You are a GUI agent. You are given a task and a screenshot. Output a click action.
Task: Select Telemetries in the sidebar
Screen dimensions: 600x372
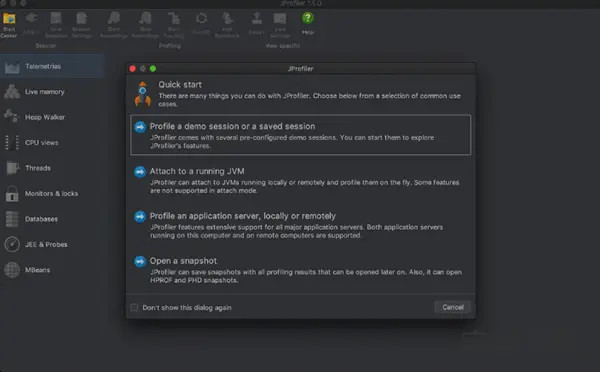[x=52, y=67]
